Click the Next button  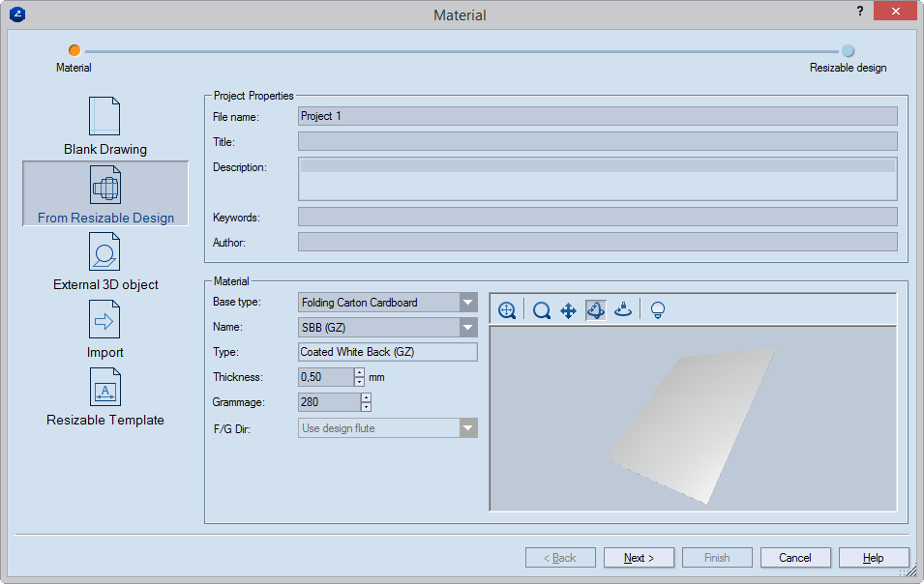(639, 558)
